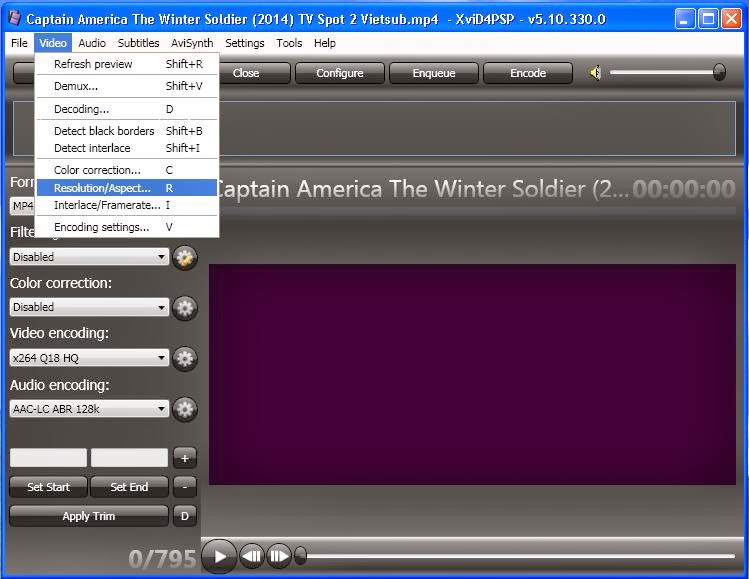Close the open Video menu
Screen dimensions: 749x579
[53, 43]
